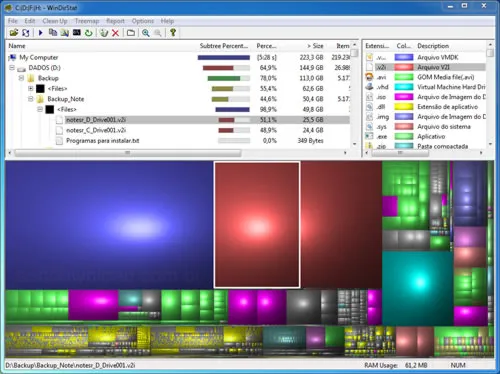Select the notesr_C_Drive001.v2i row
Screen dimensions: 500x374
(x=178, y=130)
